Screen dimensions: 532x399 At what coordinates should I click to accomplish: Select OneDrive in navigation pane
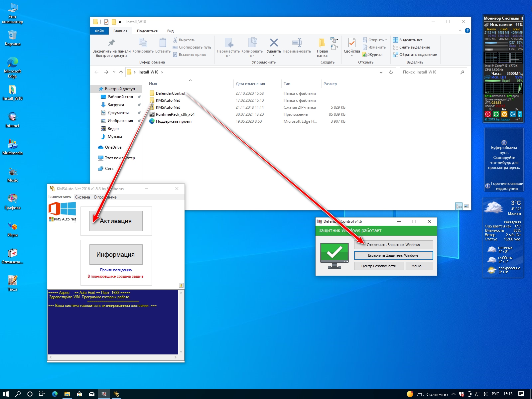tap(113, 147)
